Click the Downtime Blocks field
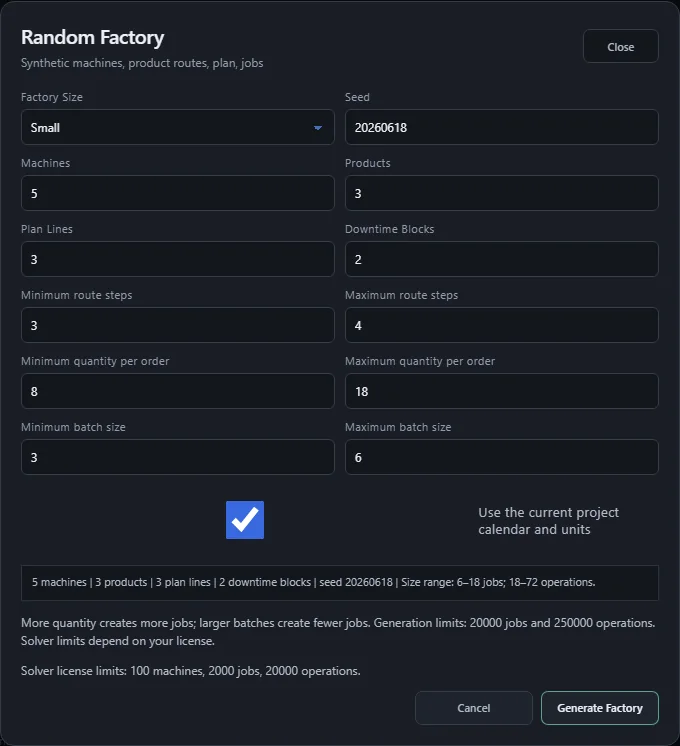Image resolution: width=680 pixels, height=746 pixels. (502, 259)
